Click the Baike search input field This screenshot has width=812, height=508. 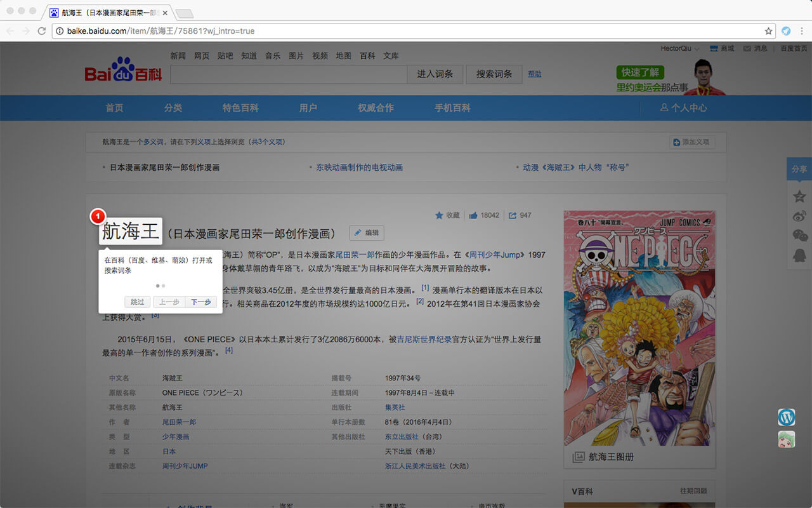click(x=289, y=74)
